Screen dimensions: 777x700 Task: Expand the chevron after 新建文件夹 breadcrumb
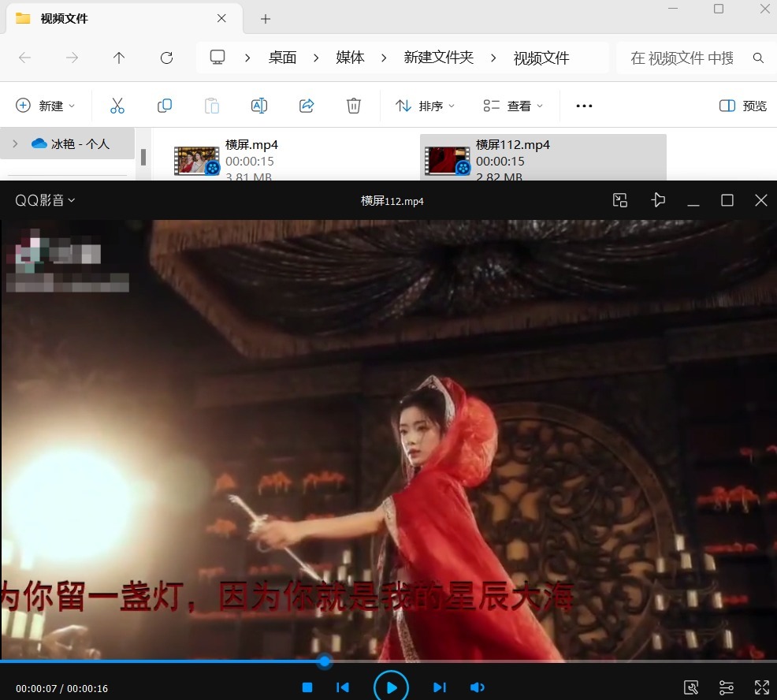(x=493, y=58)
